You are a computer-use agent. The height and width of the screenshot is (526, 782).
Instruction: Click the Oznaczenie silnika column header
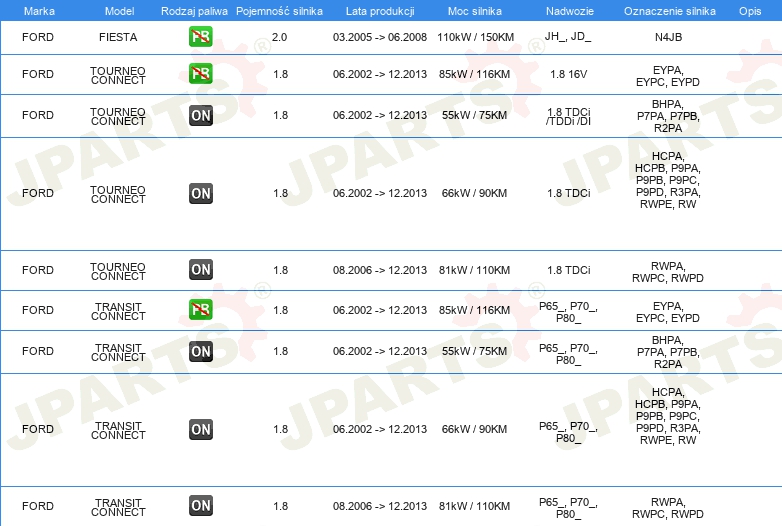(x=669, y=11)
